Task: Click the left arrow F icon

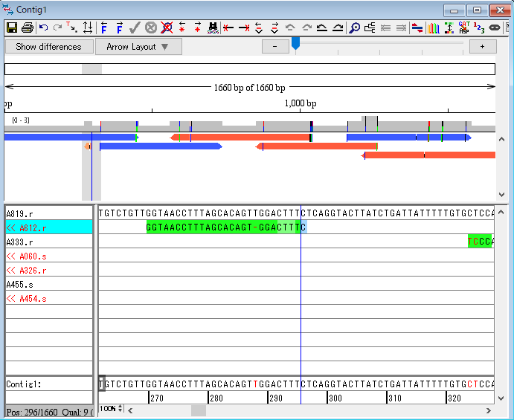Action: 104,28
